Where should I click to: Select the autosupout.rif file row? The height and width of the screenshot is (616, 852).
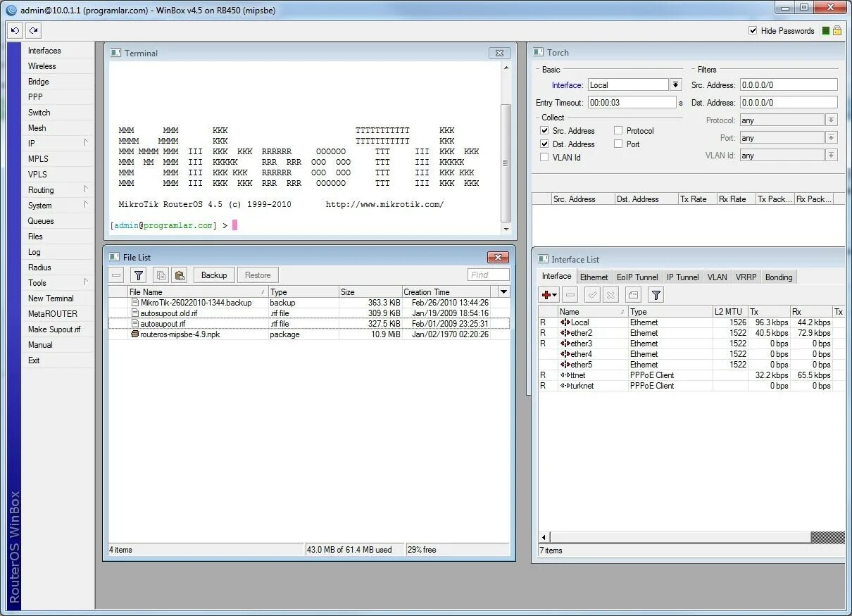308,324
